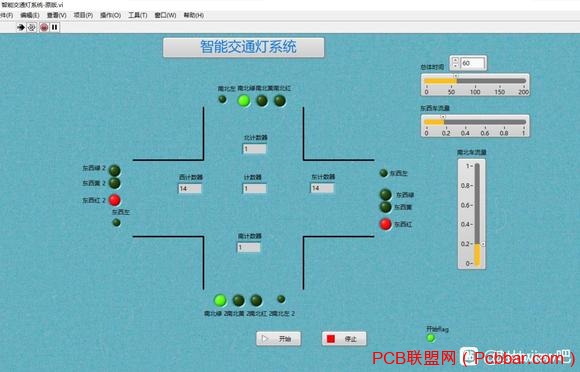This screenshot has height=372, width=580.
Task: Open the 编辑(E) menu
Action: pos(30,15)
